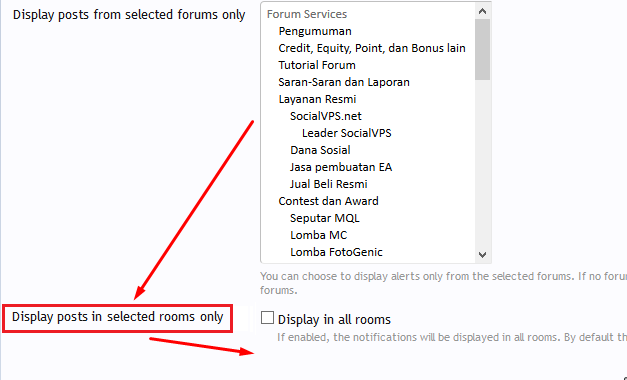Select Lomba FotoGenic forum
627x380 pixels.
336,252
